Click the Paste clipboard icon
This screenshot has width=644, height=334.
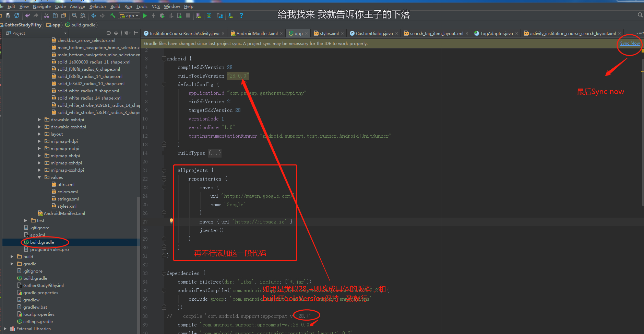63,15
